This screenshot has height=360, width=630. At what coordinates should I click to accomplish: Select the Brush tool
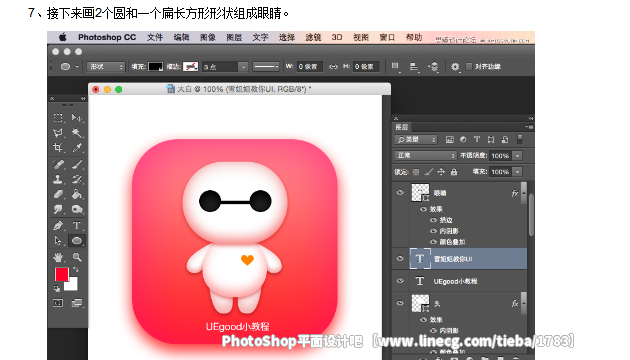pos(77,164)
